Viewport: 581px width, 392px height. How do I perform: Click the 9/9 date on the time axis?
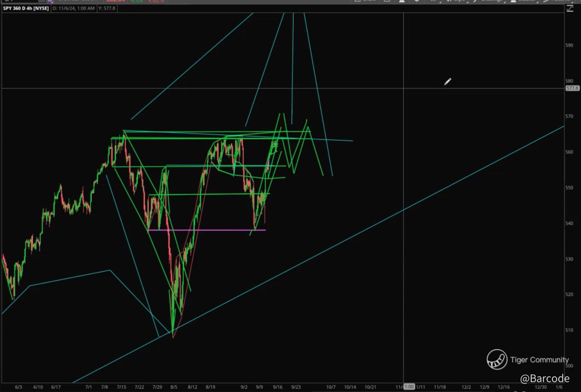pyautogui.click(x=260, y=387)
